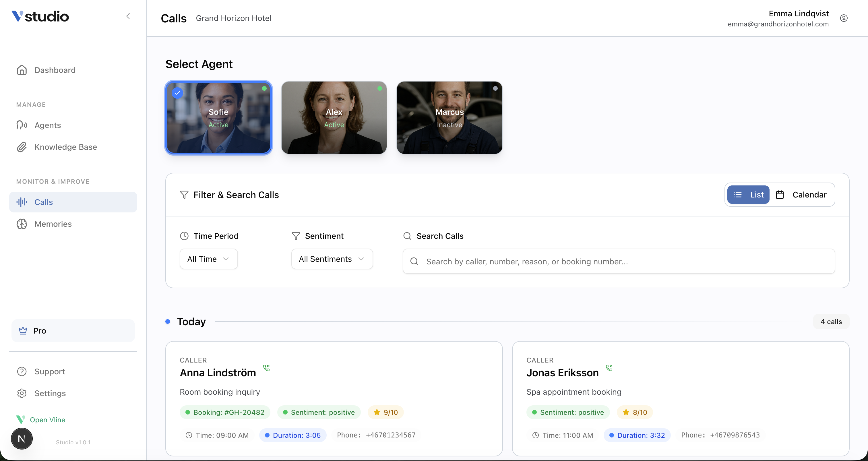View the Duration 3:05 badge on Anna's call
The width and height of the screenshot is (868, 461).
click(292, 435)
